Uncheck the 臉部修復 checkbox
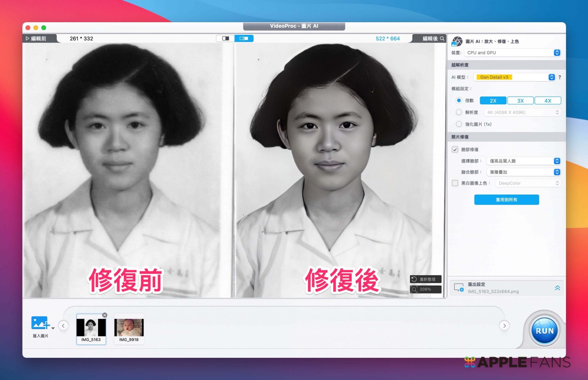588x380 pixels. (x=455, y=150)
